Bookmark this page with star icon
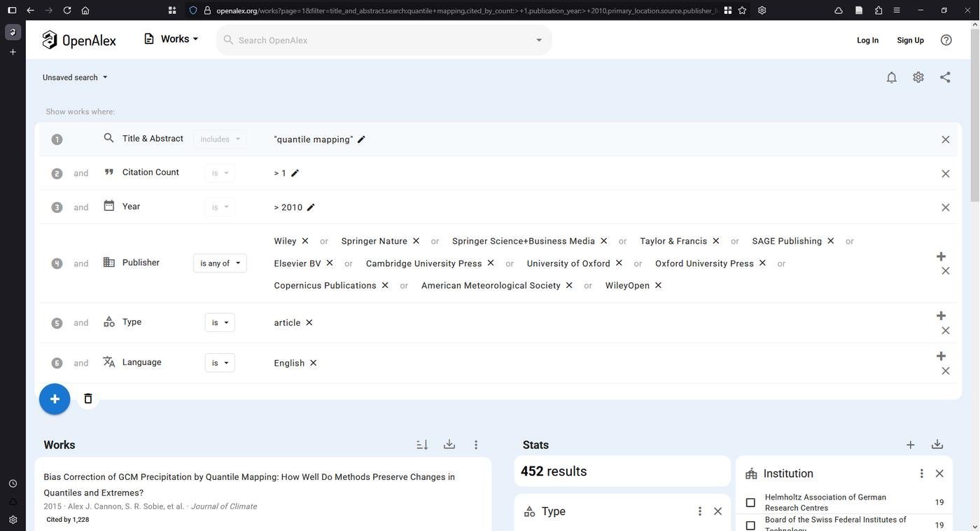 742,11
